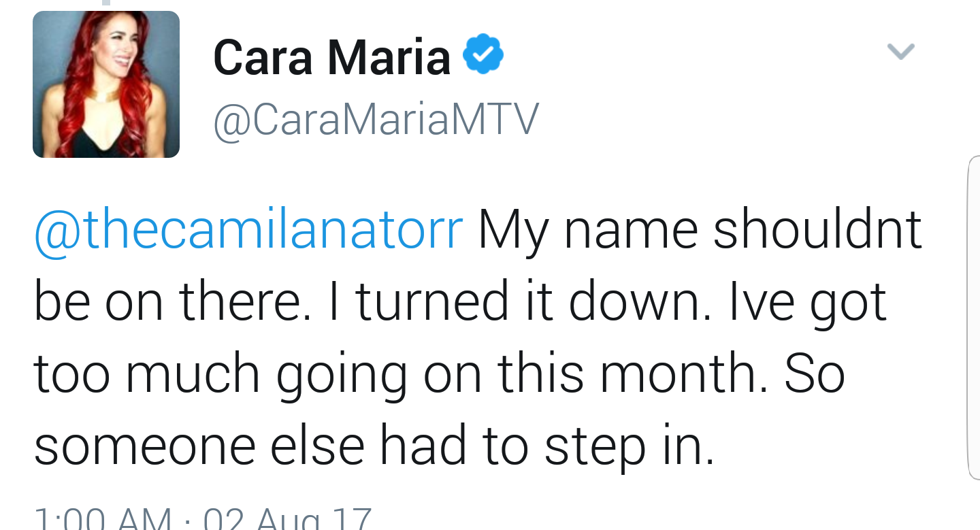Click the 02 Aug 17 date

coord(287,518)
